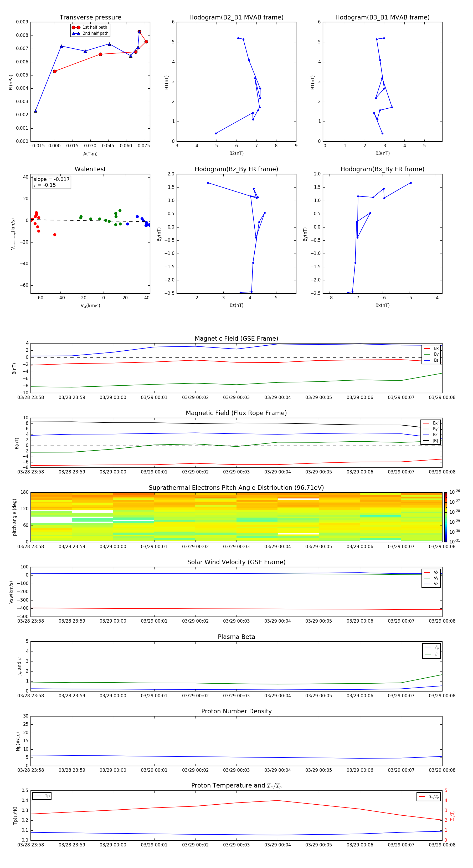Click the 'Hodogram(Bx_By FR frame)' title
This screenshot has width=473, height=868.
click(382, 169)
